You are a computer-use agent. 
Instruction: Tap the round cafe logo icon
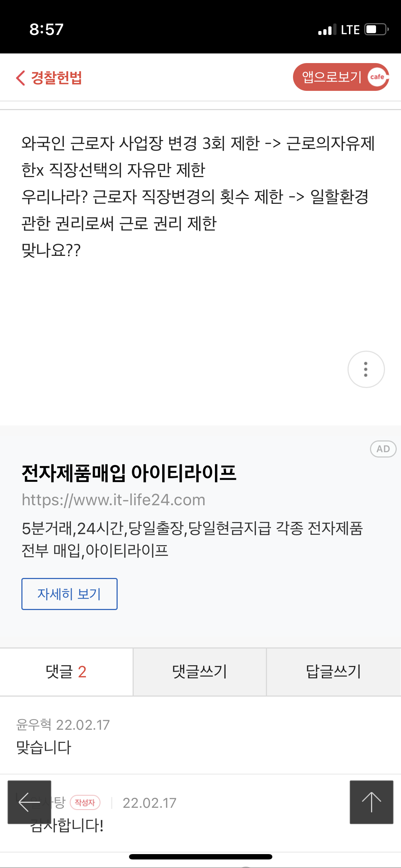coord(377,77)
